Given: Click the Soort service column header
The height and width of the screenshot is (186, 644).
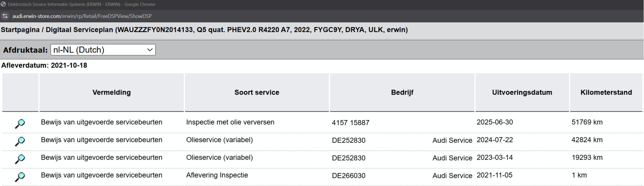Looking at the screenshot, I should (x=257, y=92).
